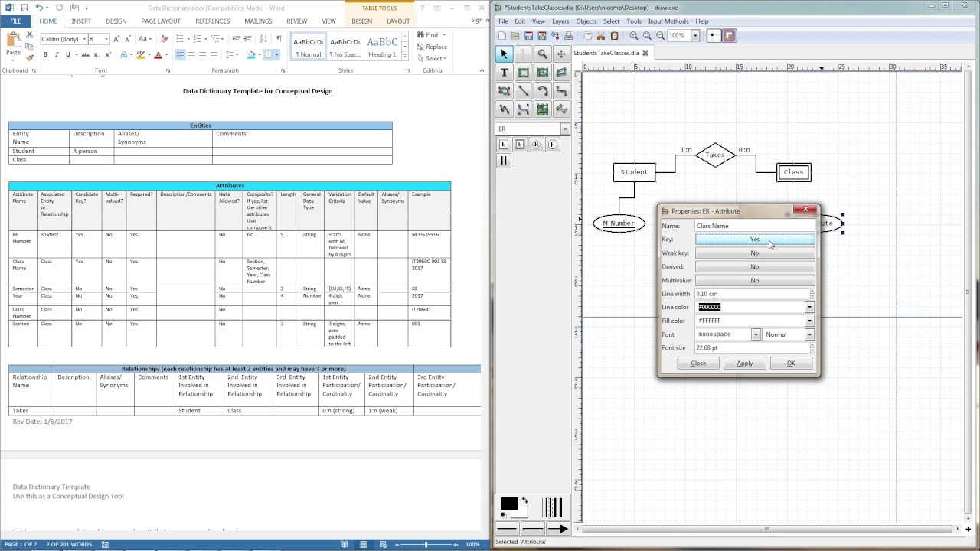Select the Box shape tool in Dia
The width and height of the screenshot is (980, 551).
523,73
